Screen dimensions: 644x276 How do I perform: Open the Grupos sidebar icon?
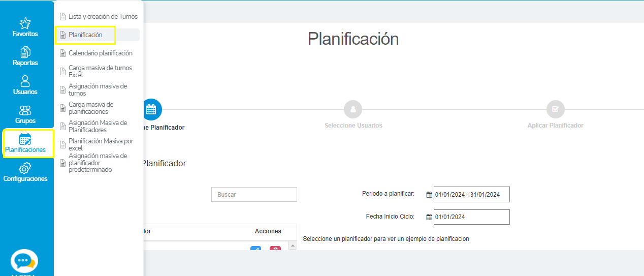(x=25, y=110)
